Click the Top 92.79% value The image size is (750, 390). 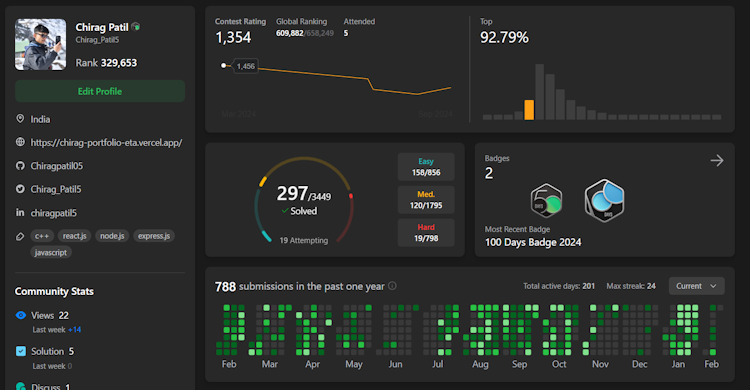(x=504, y=37)
